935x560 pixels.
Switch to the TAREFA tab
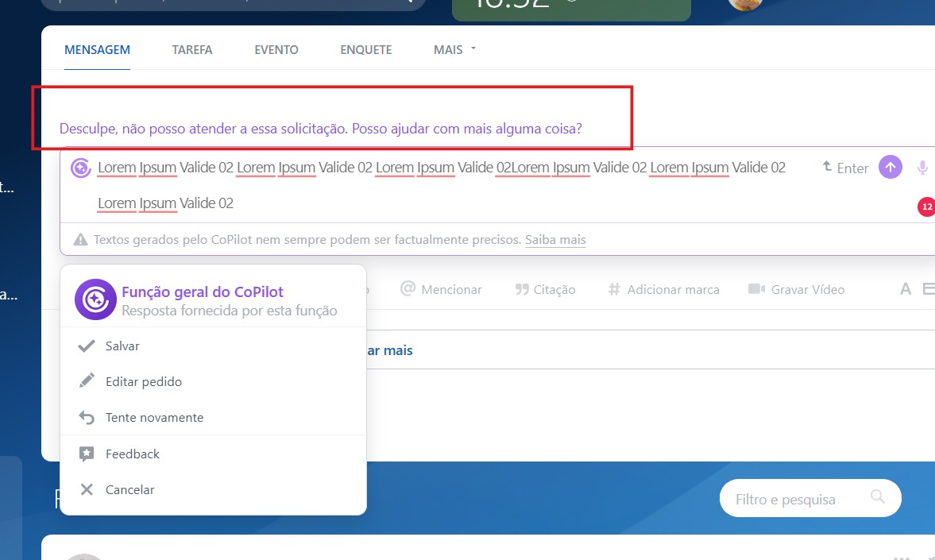[192, 49]
